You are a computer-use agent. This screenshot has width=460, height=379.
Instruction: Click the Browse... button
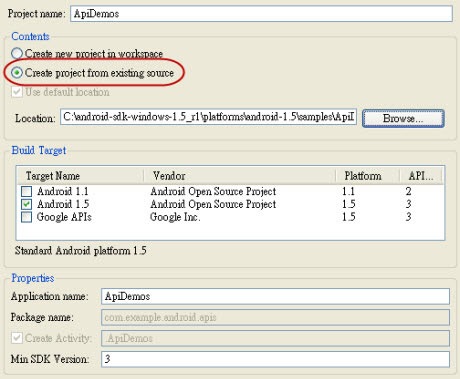tap(403, 118)
